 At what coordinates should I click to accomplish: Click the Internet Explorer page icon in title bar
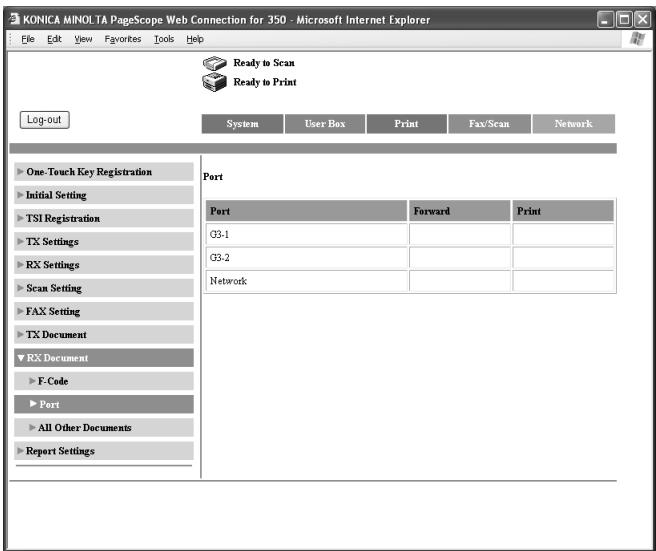coord(15,19)
